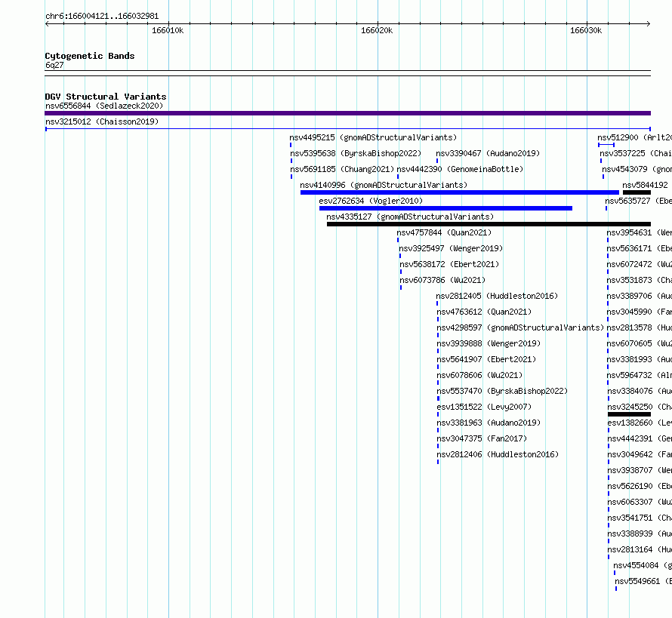
Task: Click nsv4757844 (Quan2021) label
Action: click(444, 232)
